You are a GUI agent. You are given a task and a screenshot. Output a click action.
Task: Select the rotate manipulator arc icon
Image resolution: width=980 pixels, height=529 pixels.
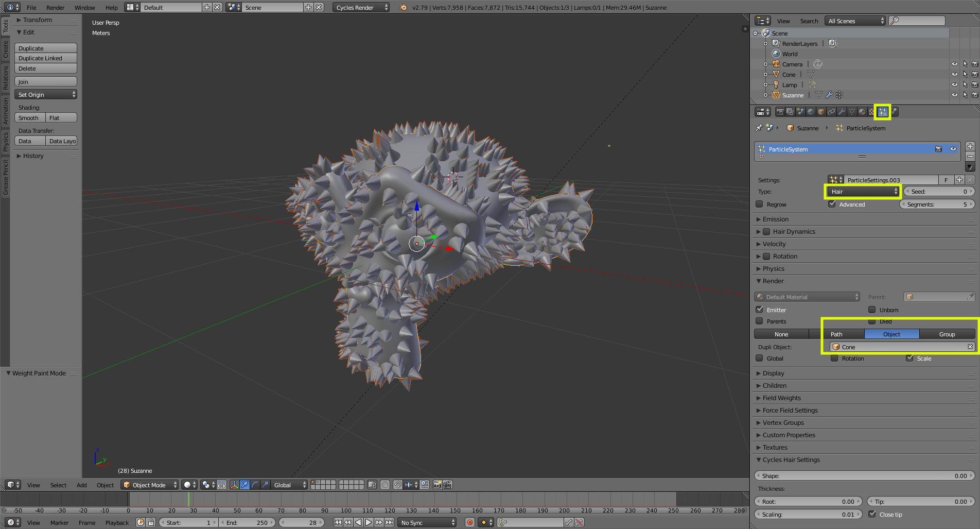click(255, 485)
